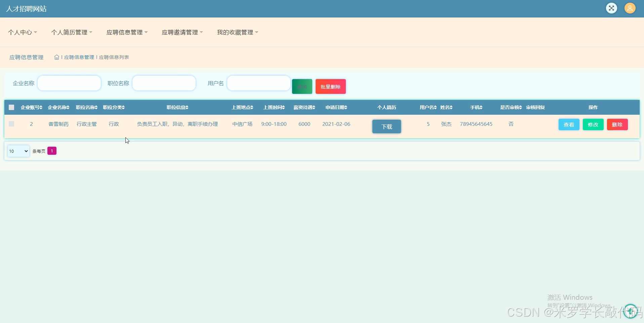Sort by 职位分类 column
644x323 pixels.
point(114,107)
